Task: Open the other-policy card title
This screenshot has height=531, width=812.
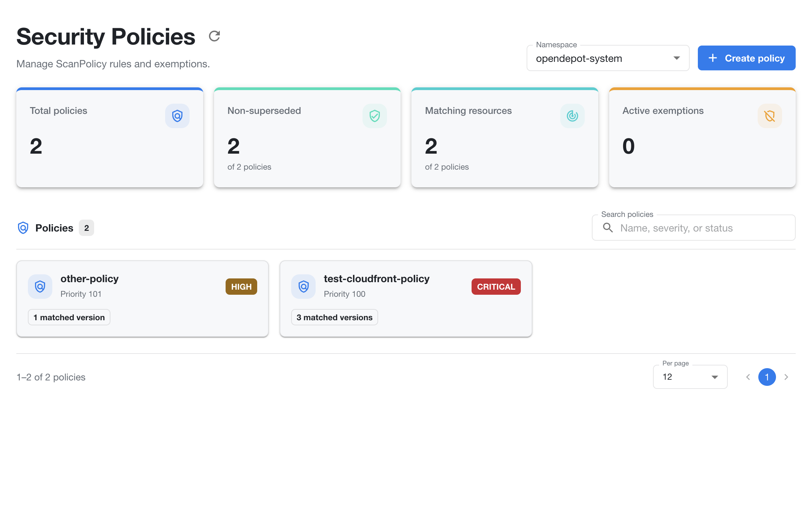Action: point(89,279)
